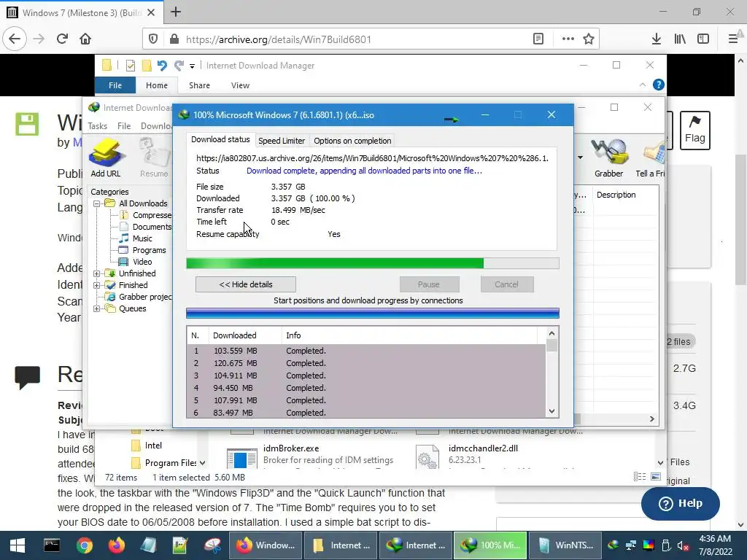747x560 pixels.
Task: Open the Windows Start button
Action: [x=18, y=545]
